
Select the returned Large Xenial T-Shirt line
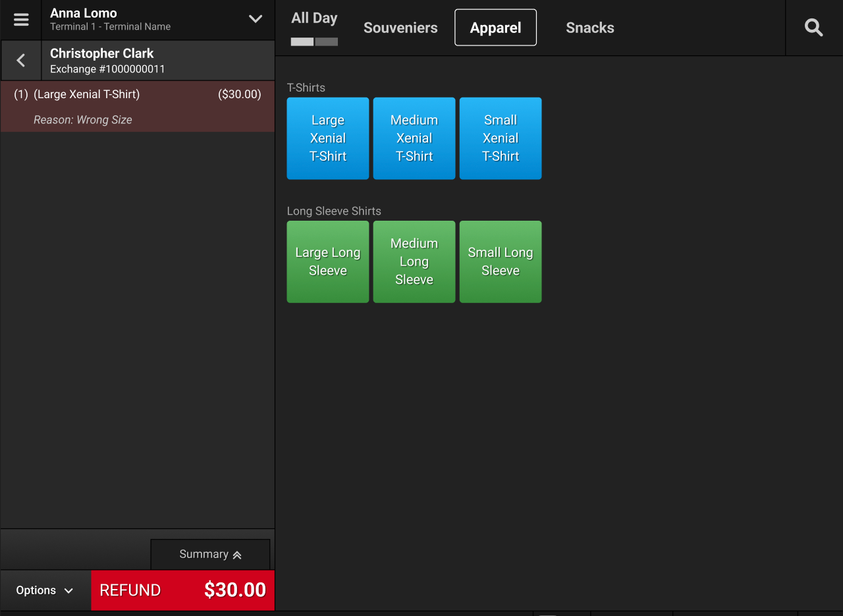pos(137,95)
